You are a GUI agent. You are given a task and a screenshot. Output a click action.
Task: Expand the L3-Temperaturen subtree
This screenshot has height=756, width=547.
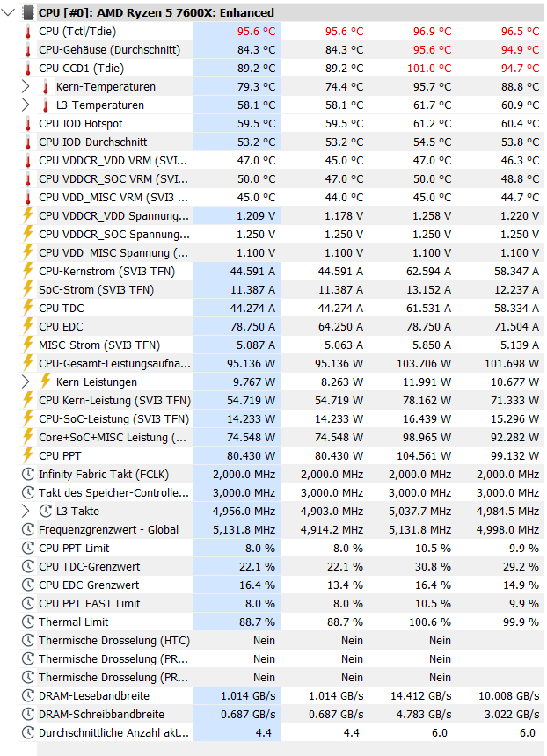[x=26, y=105]
